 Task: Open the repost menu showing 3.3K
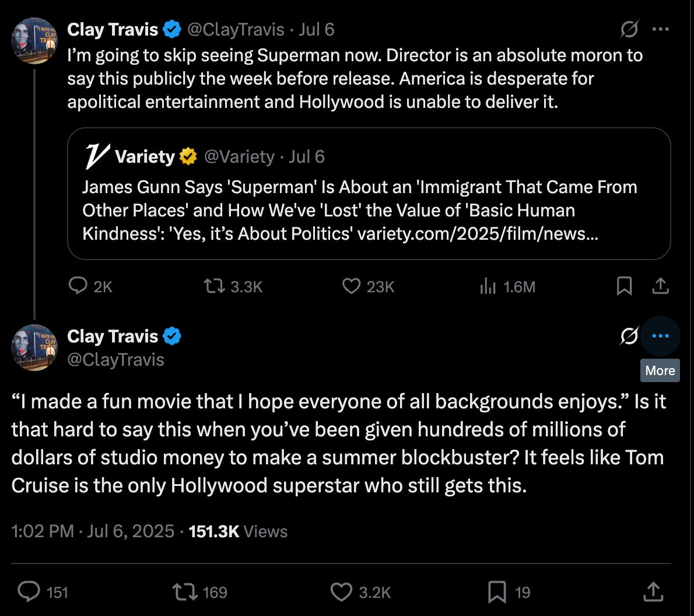(215, 286)
